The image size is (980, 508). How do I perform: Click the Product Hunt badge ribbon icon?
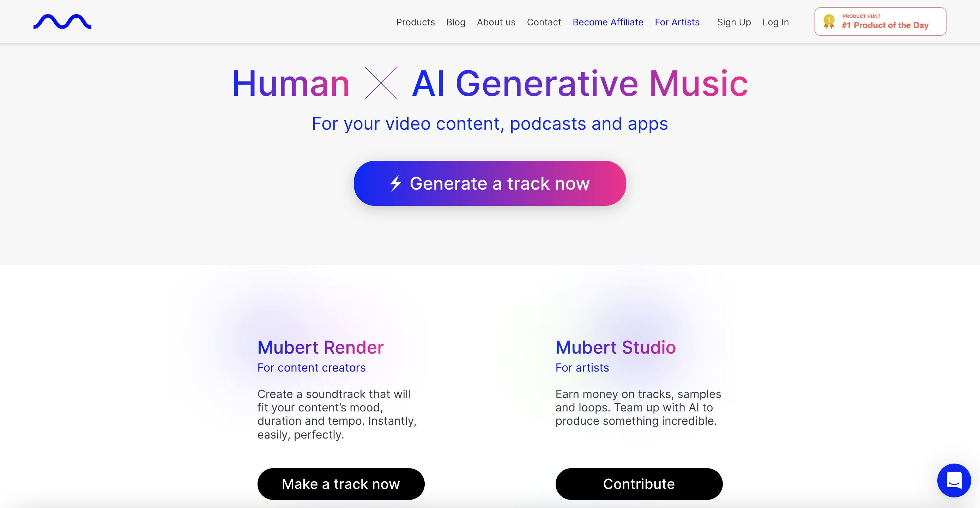click(829, 22)
